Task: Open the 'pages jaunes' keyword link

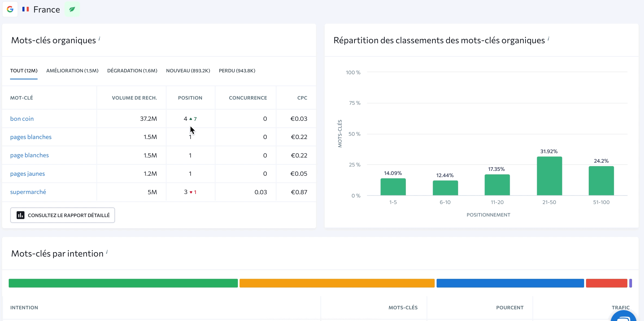Action: tap(27, 174)
